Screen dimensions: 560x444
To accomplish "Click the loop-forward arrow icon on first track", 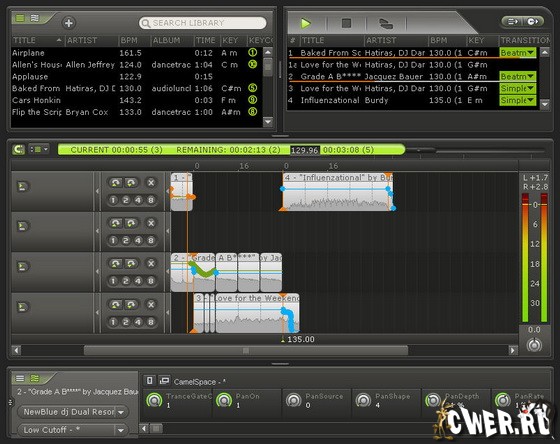I will pos(131,183).
